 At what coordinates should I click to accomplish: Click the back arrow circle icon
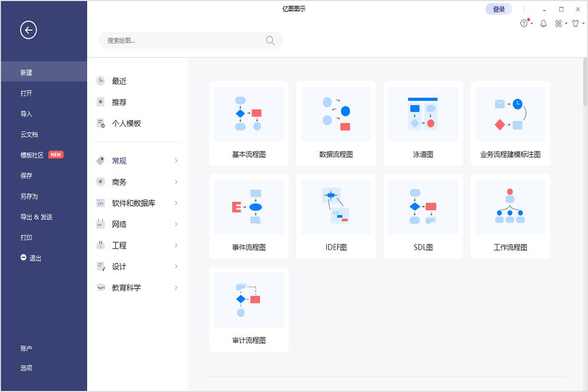tap(28, 30)
